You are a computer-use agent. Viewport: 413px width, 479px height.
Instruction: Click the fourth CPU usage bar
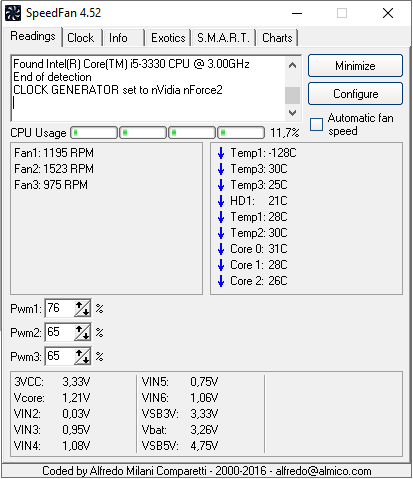[x=241, y=133]
